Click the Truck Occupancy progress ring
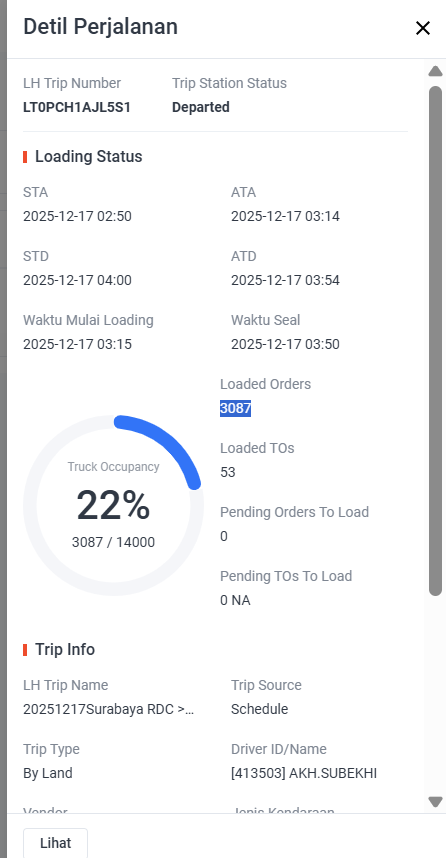446x858 pixels. click(x=113, y=505)
